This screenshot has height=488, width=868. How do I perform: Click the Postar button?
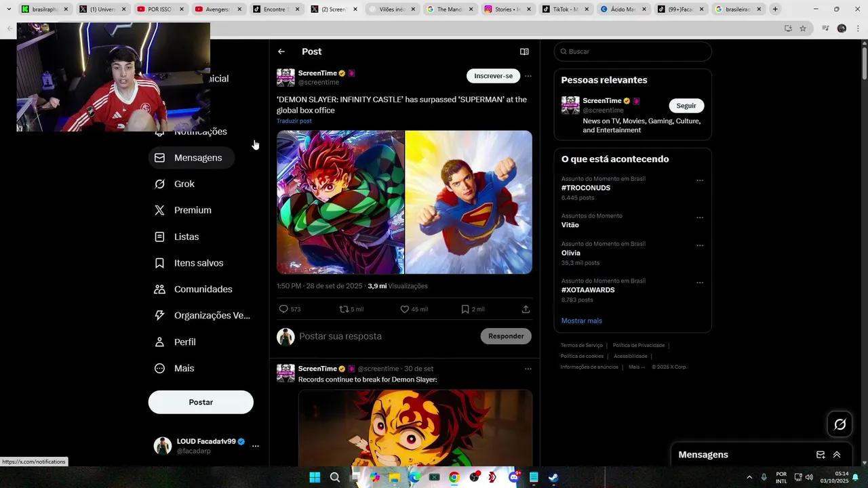coord(201,402)
